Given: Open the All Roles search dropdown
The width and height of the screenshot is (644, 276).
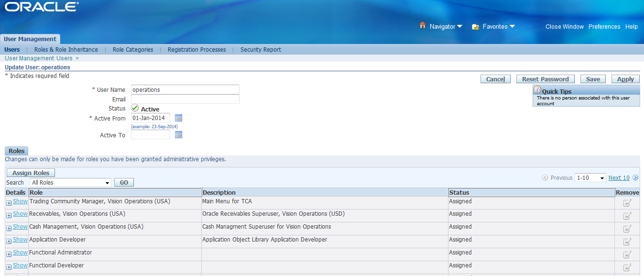Looking at the screenshot, I should coord(70,182).
